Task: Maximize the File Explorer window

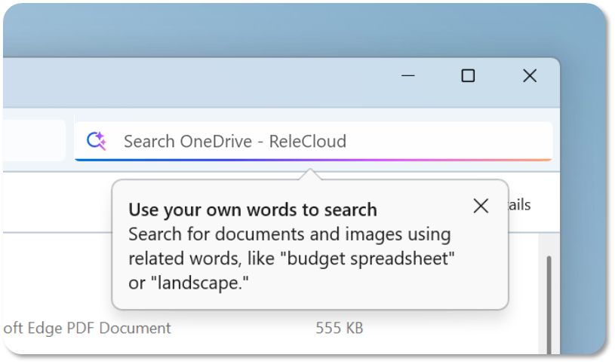Action: pyautogui.click(x=468, y=75)
